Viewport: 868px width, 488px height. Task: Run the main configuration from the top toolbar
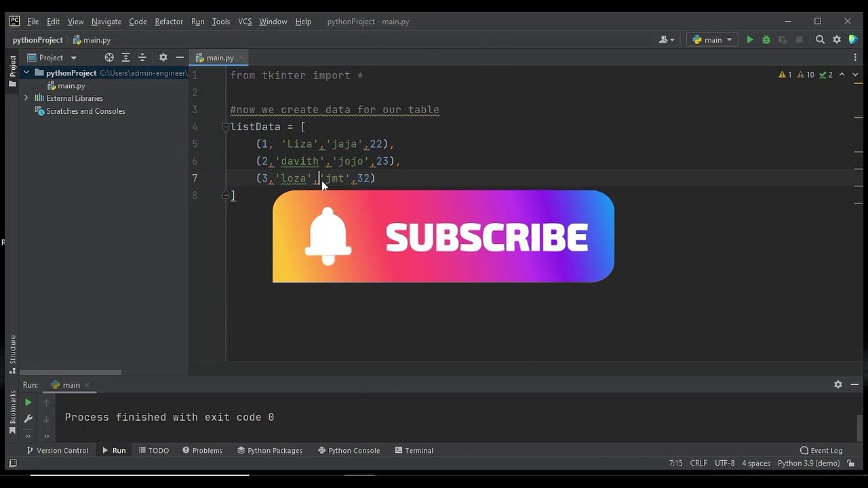(750, 40)
